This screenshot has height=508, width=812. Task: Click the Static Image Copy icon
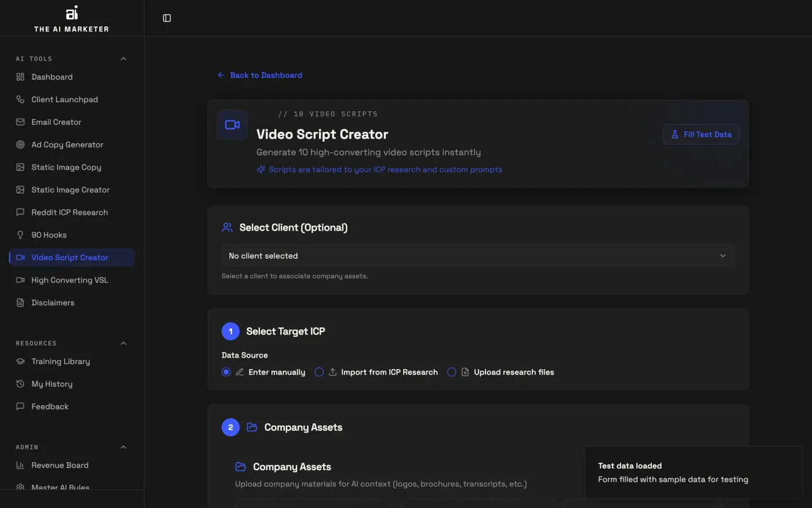click(x=20, y=167)
